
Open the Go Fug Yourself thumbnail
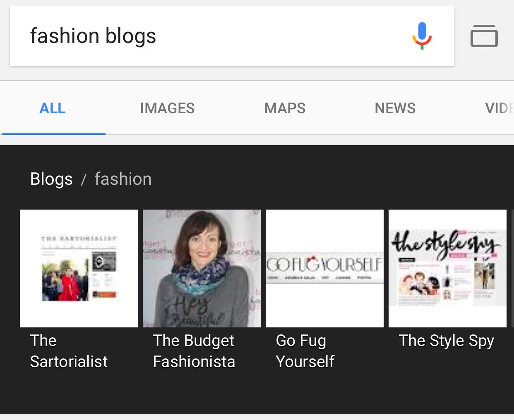pos(324,268)
